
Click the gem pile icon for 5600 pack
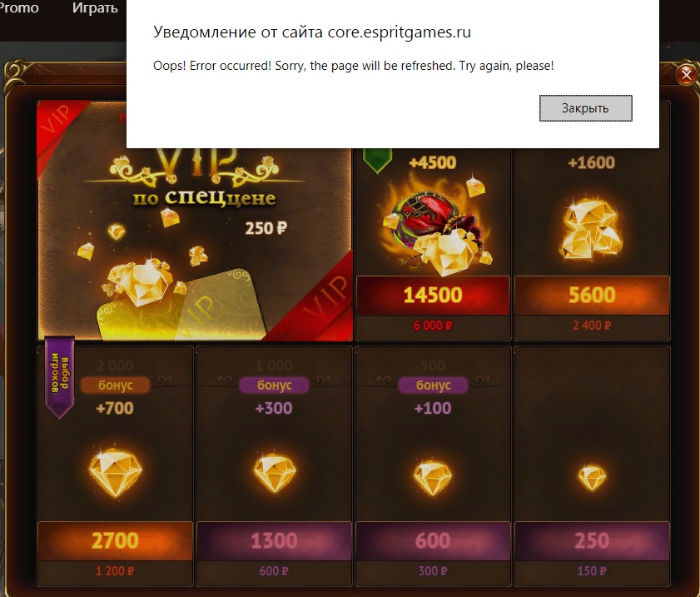591,230
